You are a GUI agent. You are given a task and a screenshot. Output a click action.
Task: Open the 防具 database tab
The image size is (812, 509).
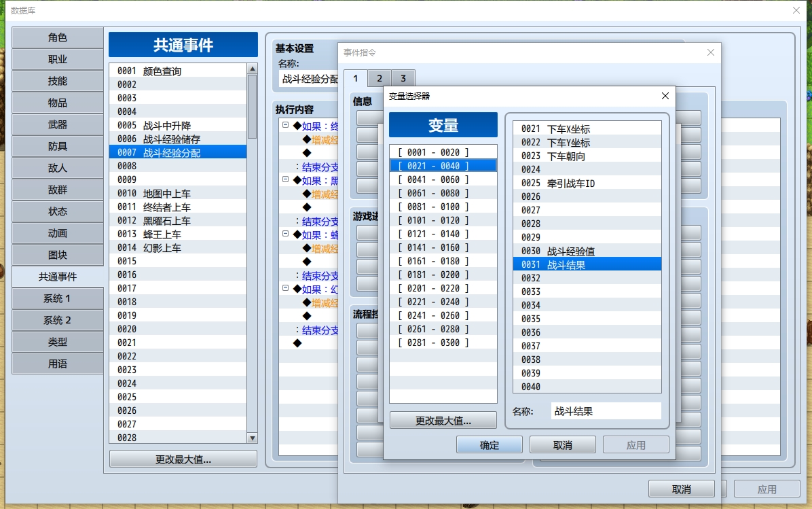(58, 146)
